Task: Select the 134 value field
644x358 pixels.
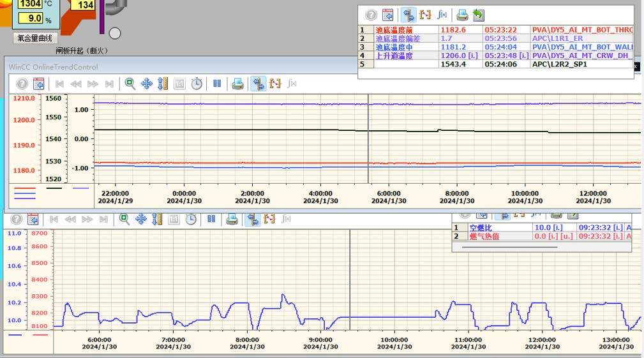Action: pos(84,5)
